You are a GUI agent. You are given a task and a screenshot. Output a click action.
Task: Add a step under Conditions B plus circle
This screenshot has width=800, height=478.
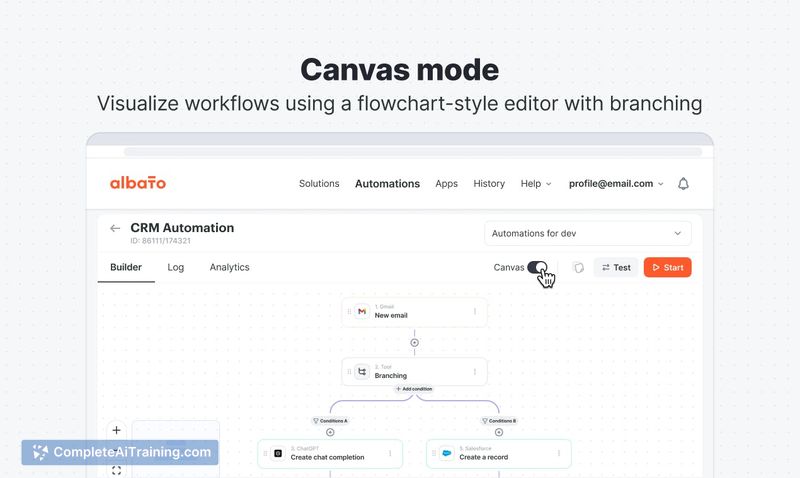click(x=498, y=432)
